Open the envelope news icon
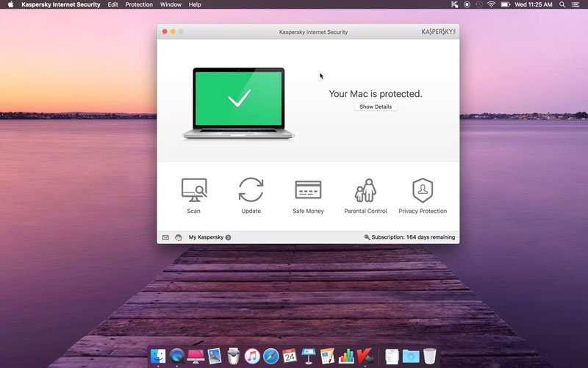The image size is (588, 368). coord(165,237)
